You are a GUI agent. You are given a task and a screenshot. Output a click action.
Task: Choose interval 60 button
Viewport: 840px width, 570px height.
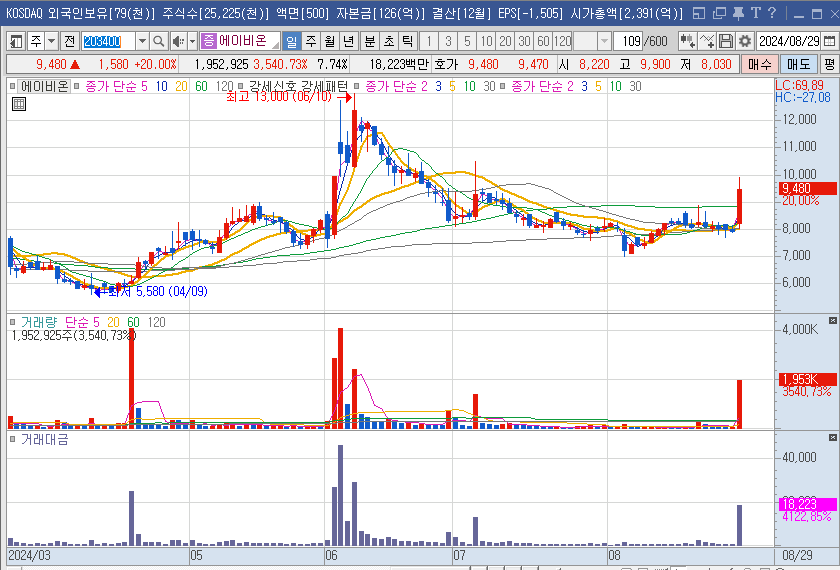[543, 41]
